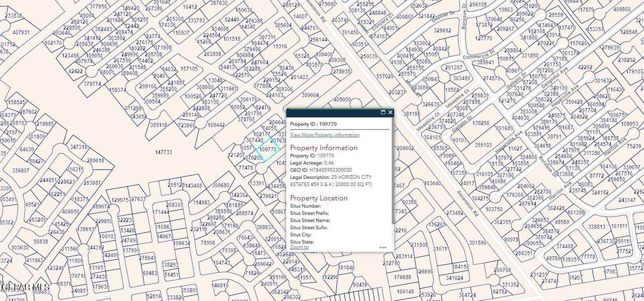Open the popup's three-dot options menu
Image resolution: width=644 pixels, height=301 pixels.
click(383, 247)
